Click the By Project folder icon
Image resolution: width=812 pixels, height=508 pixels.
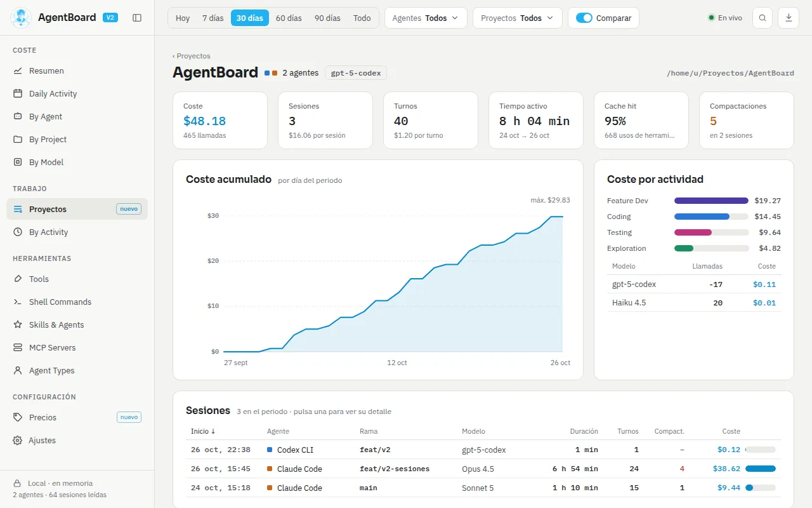coord(18,140)
